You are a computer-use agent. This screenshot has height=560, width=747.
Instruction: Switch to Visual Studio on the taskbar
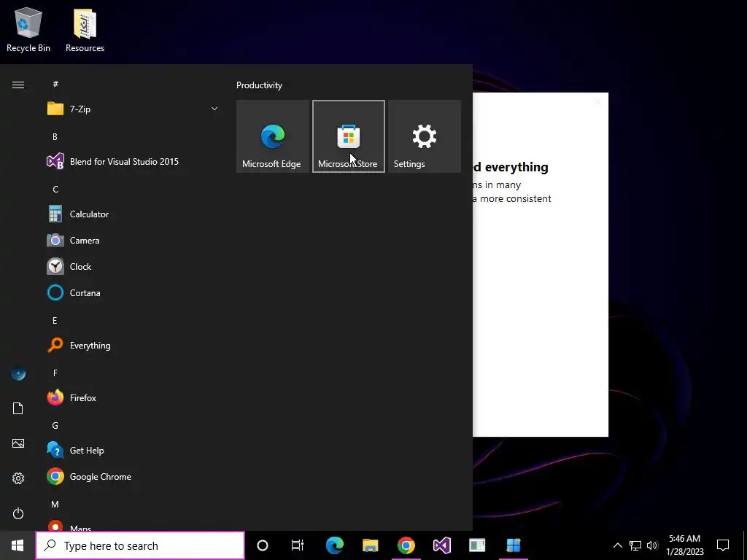[441, 545]
